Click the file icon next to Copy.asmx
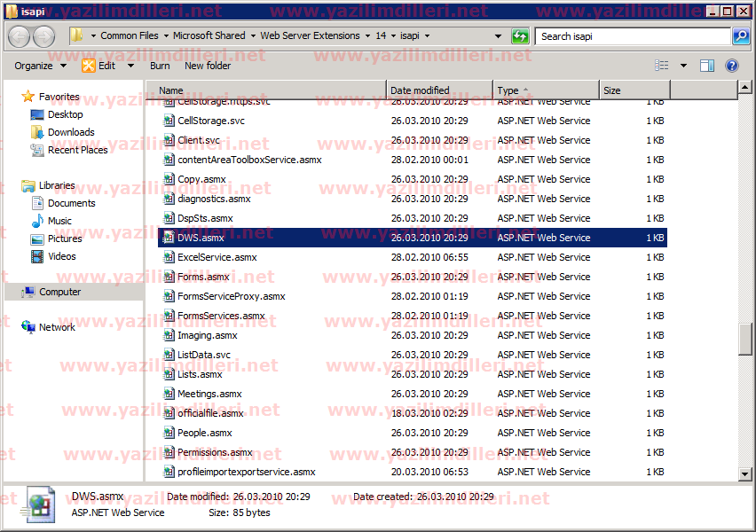Viewport: 756px width, 532px height. click(169, 179)
